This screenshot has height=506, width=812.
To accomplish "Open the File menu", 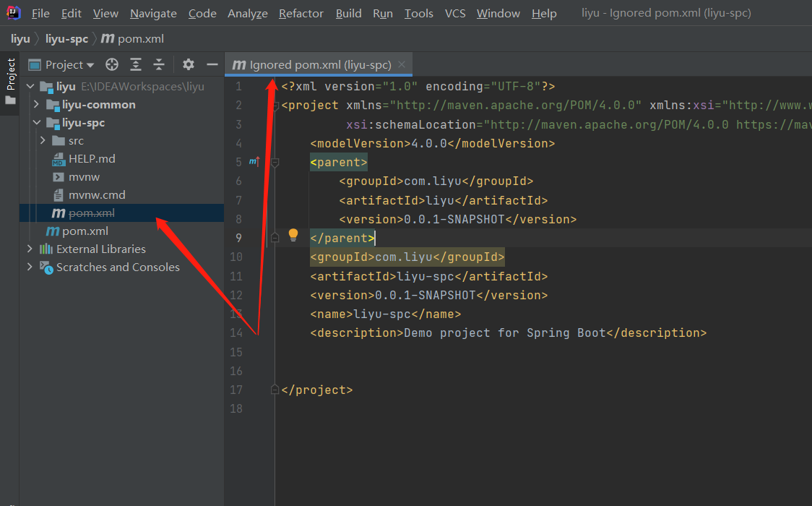I will [40, 14].
